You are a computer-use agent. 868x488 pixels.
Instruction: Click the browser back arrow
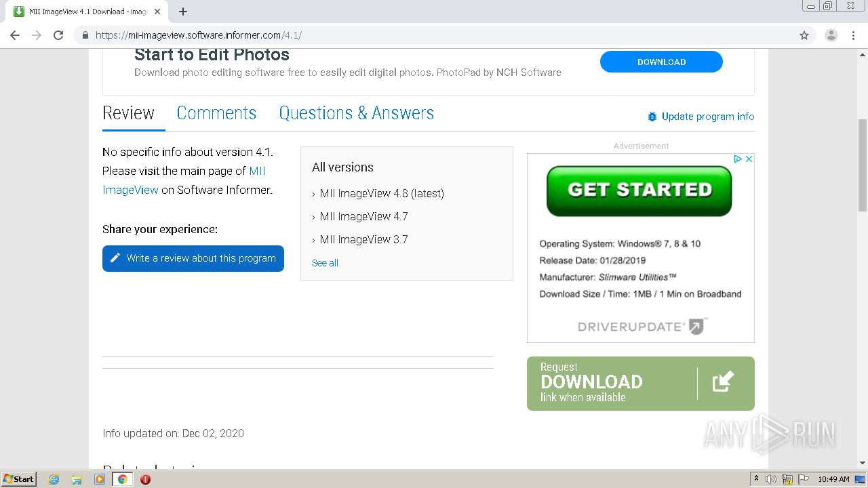click(15, 35)
